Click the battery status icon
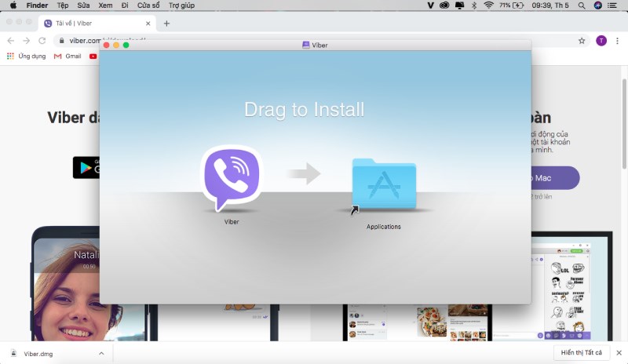The width and height of the screenshot is (628, 364). point(518,5)
